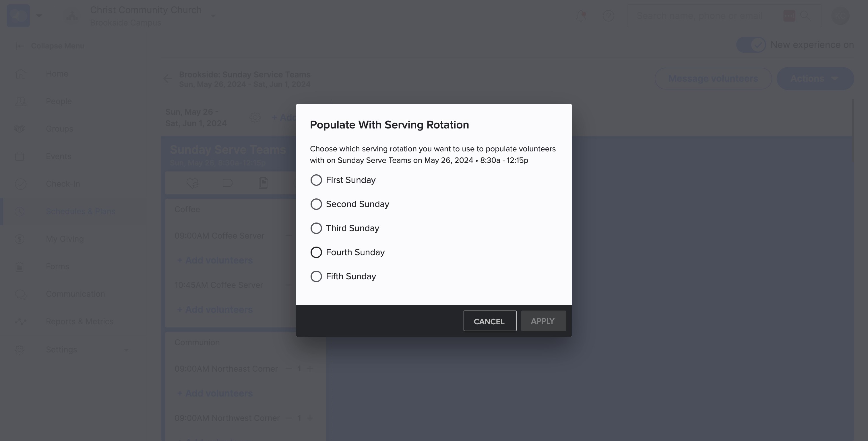Expand the Actions dropdown button
This screenshot has width=868, height=441.
815,79
